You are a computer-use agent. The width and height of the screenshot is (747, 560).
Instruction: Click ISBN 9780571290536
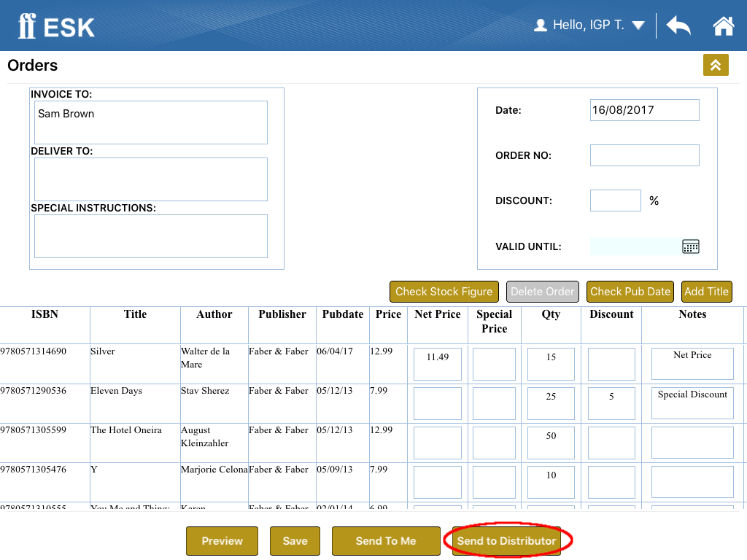point(34,391)
